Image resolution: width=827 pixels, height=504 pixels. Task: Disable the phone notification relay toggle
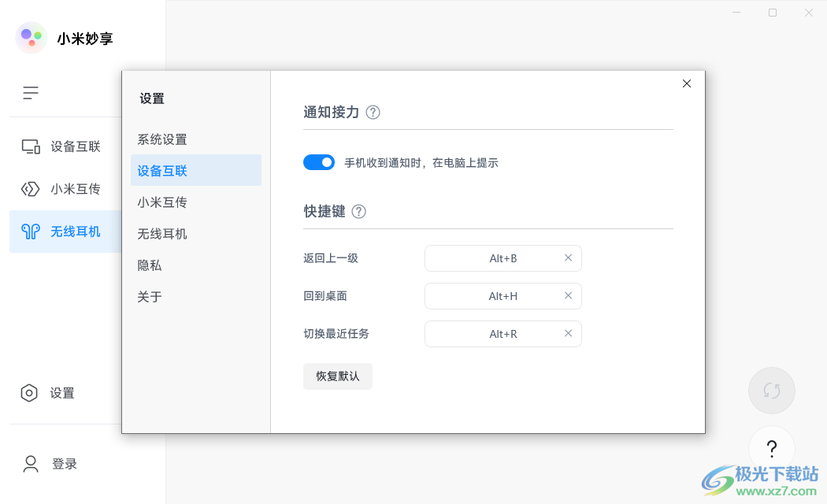point(319,161)
